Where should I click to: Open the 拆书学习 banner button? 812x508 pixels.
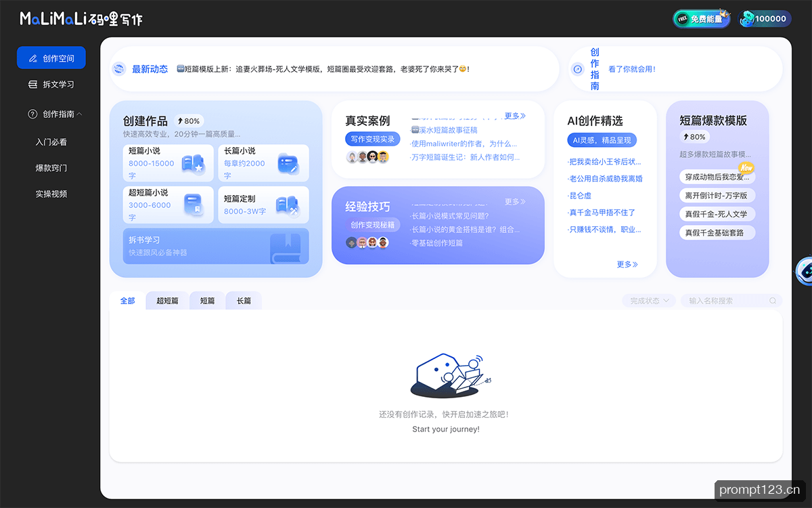tap(216, 246)
